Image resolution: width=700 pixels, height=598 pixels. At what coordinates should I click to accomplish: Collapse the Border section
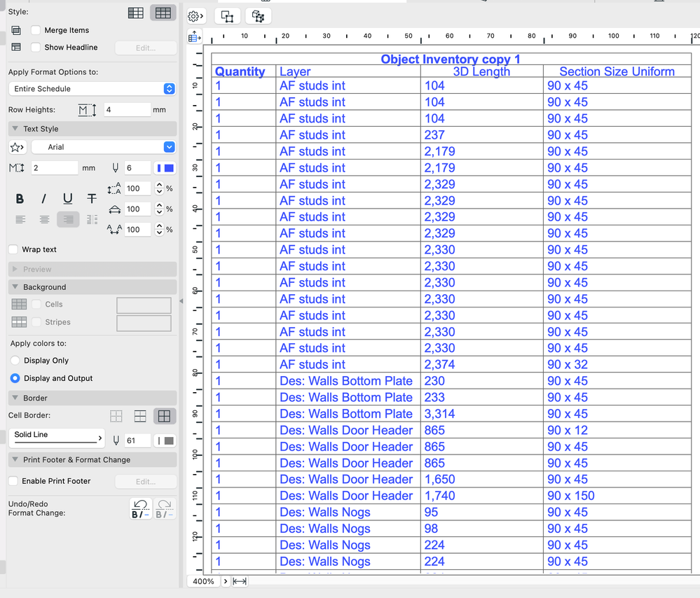(x=15, y=397)
